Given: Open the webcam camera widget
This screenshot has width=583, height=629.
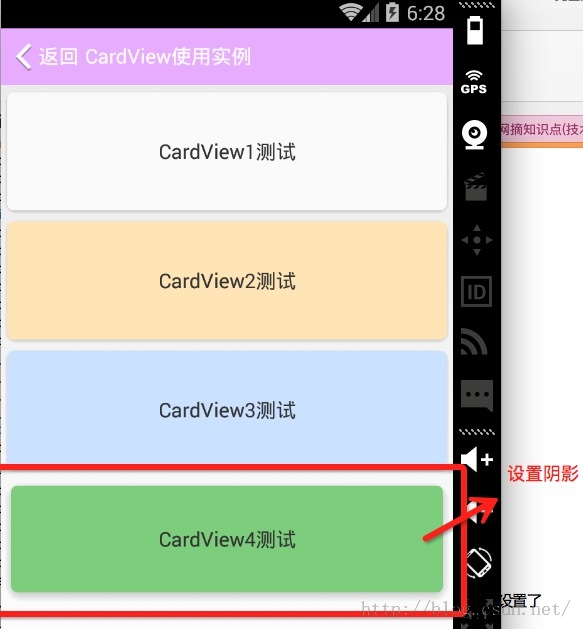Looking at the screenshot, I should click(x=475, y=134).
